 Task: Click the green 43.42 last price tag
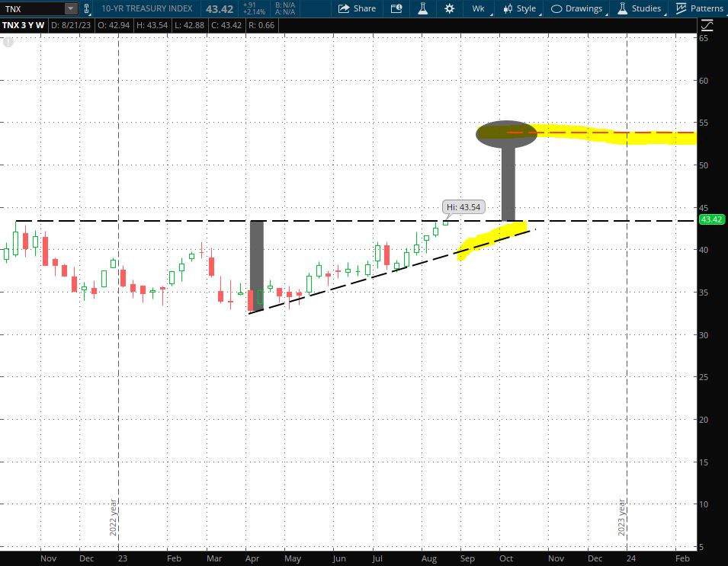(x=712, y=219)
